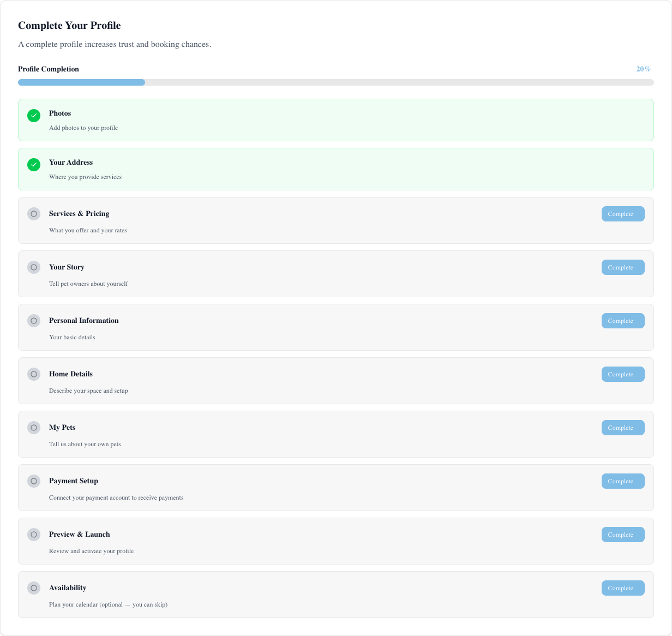Toggle the completion circle on Preview & Launch
Image resolution: width=672 pixels, height=636 pixels.
[x=34, y=535]
